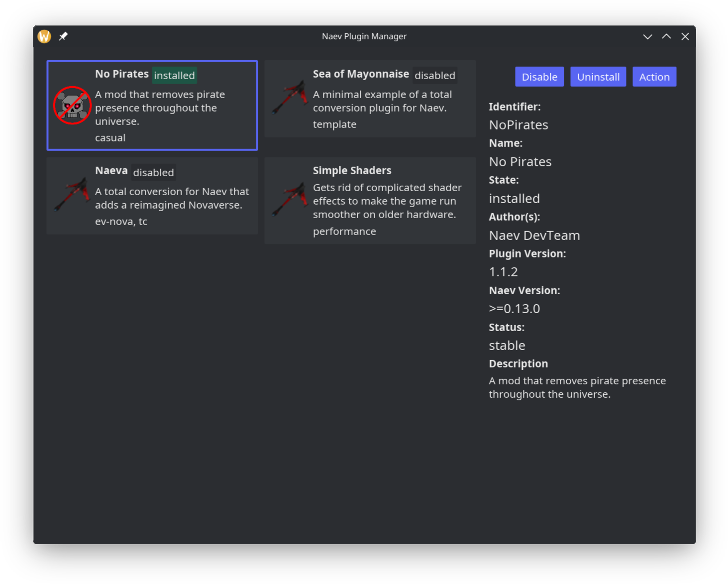The height and width of the screenshot is (584, 728).
Task: Click the maximize chevron in the titlebar
Action: coord(666,36)
